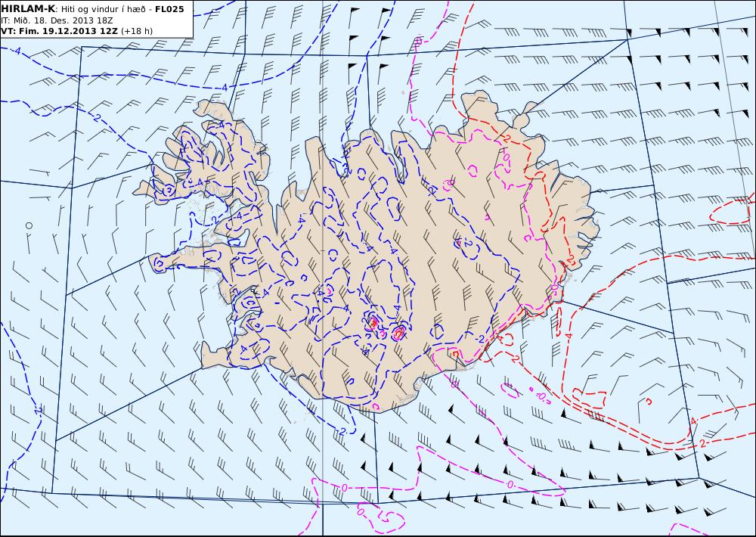The image size is (756, 537).
Task: Click the '(+18 h)' forecast offset text
Action: (136, 31)
